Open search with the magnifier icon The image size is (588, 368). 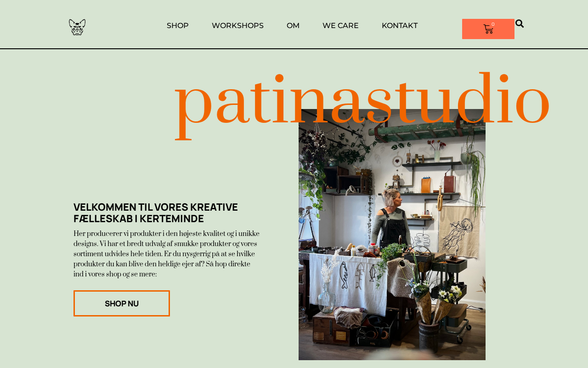(520, 23)
